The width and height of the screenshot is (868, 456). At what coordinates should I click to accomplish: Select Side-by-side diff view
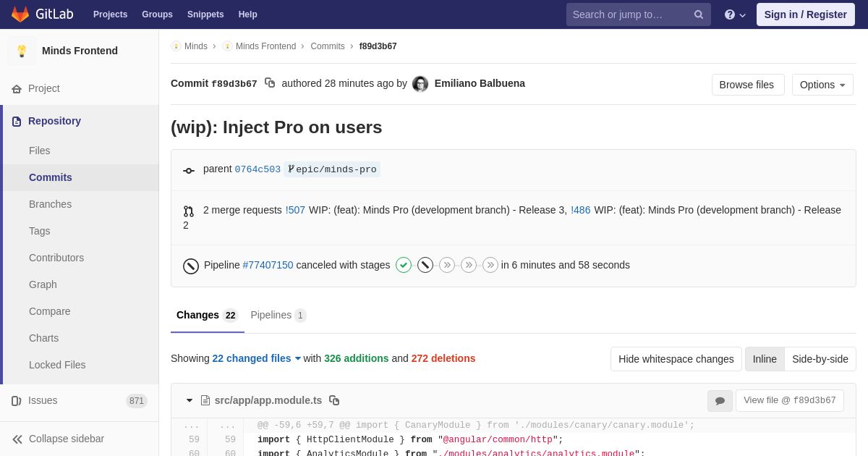pos(820,359)
